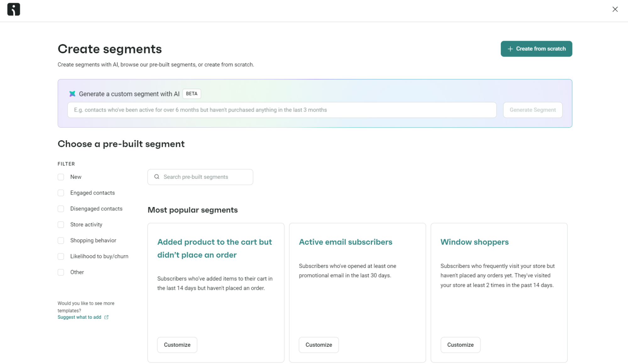Check the Disengaged contacts filter

point(61,208)
